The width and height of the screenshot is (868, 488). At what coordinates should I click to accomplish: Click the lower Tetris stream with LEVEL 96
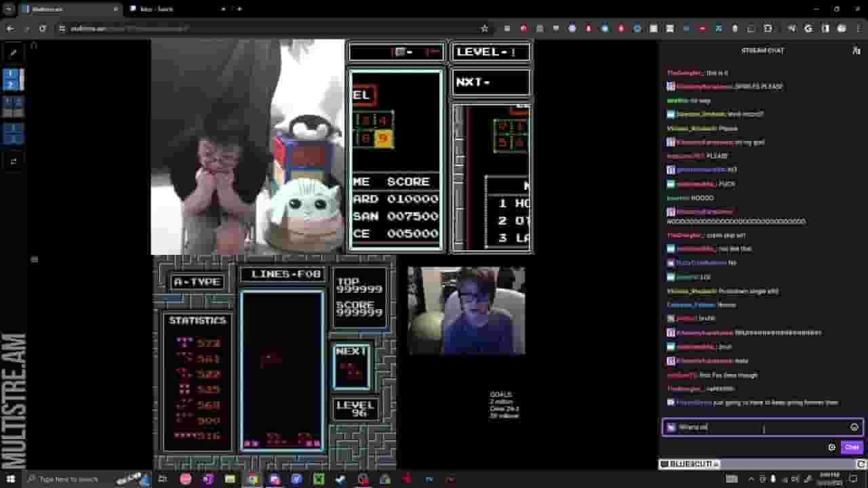click(x=275, y=363)
